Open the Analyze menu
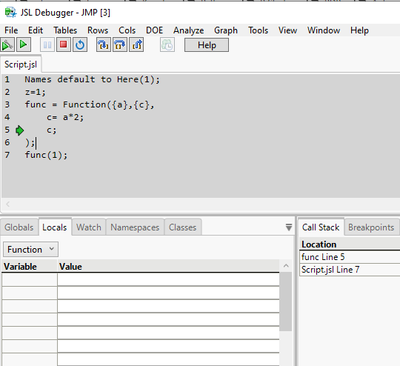This screenshot has height=366, width=400. coord(189,30)
